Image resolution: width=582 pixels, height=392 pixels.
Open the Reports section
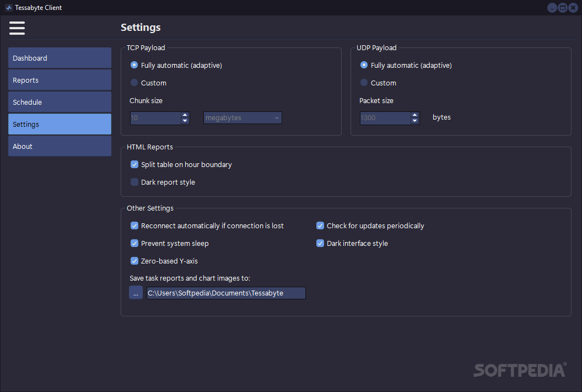[60, 79]
